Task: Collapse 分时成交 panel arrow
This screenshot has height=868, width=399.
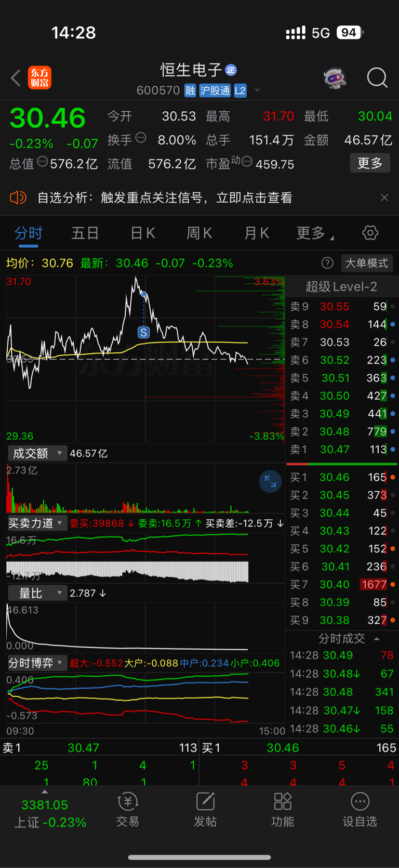Action: (377, 639)
